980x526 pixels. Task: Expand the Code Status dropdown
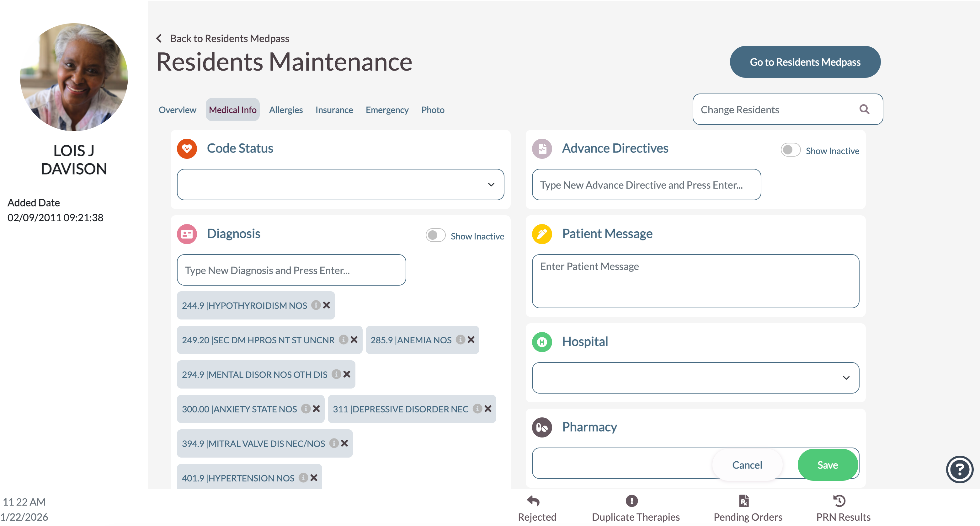340,185
